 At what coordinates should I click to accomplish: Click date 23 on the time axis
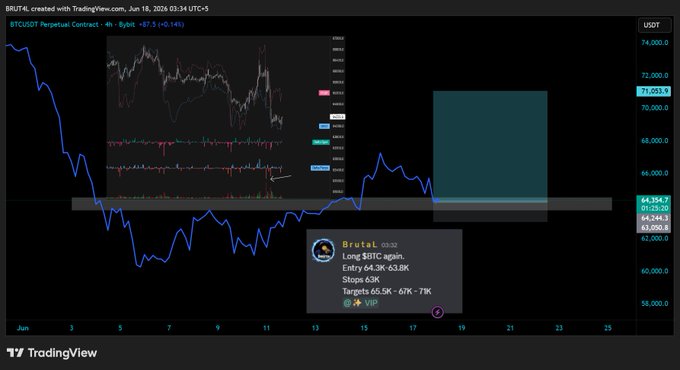point(559,328)
